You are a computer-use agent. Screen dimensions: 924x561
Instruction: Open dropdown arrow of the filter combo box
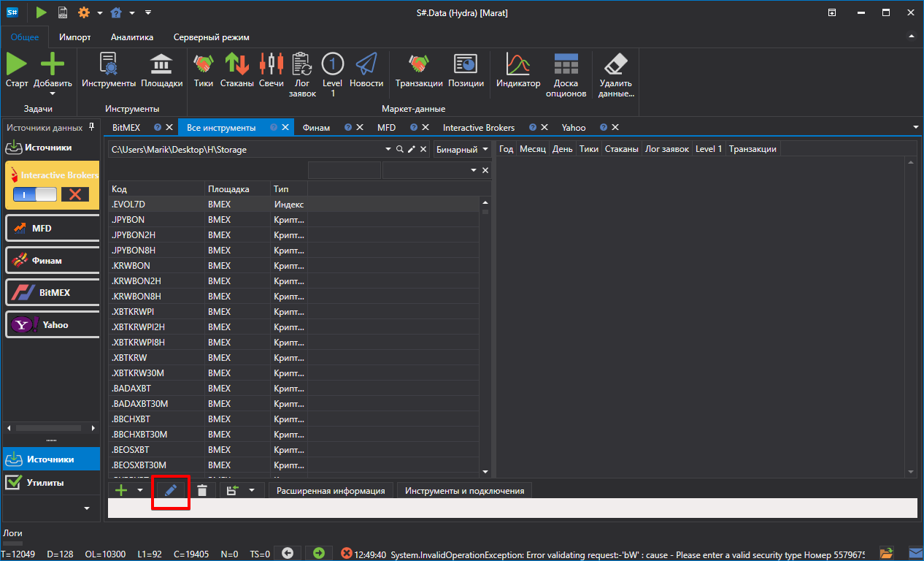[474, 170]
